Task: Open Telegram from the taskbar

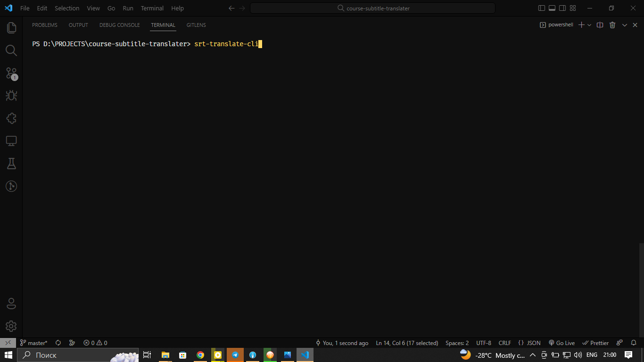Action: point(235,355)
